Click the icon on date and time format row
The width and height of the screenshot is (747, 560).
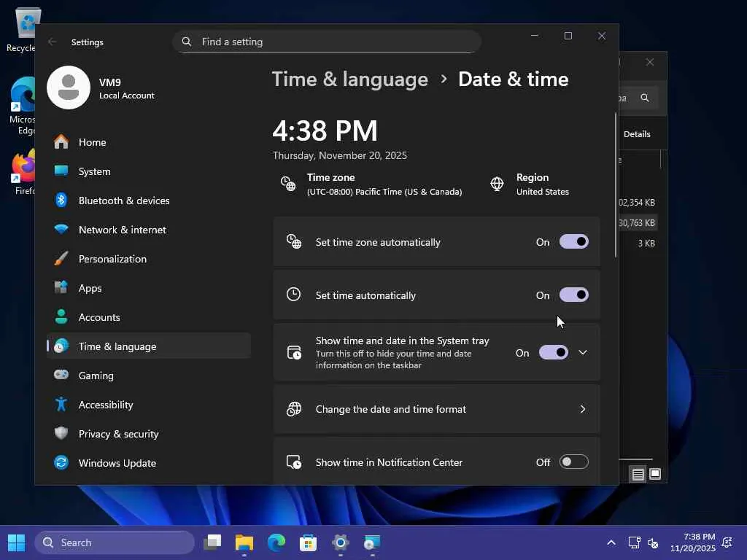(294, 409)
